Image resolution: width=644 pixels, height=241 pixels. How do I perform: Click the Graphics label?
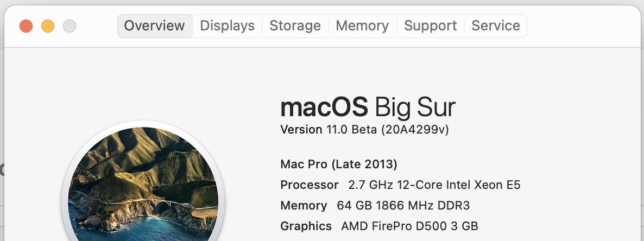(x=306, y=226)
